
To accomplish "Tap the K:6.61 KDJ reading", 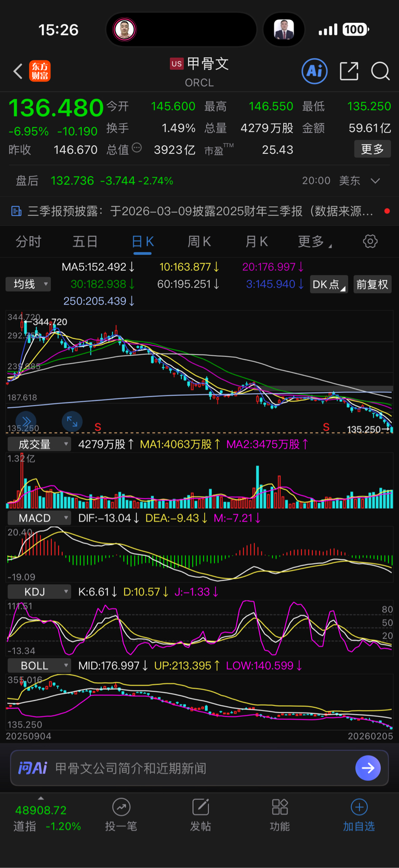I will pos(98,592).
